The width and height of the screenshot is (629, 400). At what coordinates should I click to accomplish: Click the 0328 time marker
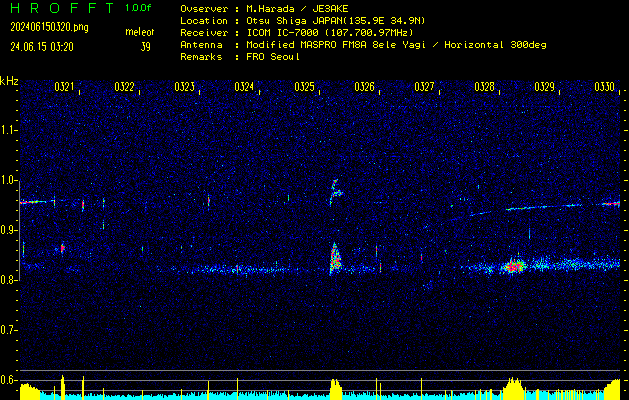pos(485,88)
